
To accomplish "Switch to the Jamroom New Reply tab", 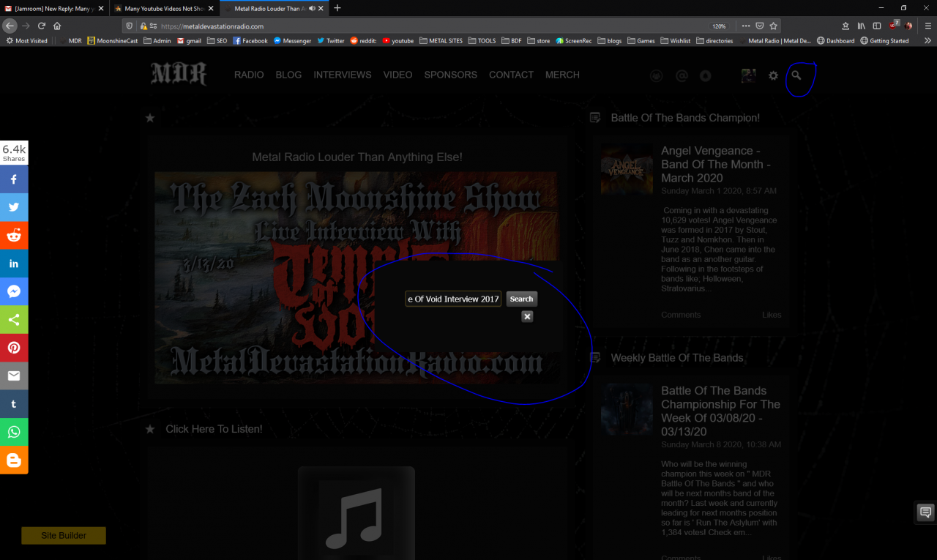I will tap(54, 8).
